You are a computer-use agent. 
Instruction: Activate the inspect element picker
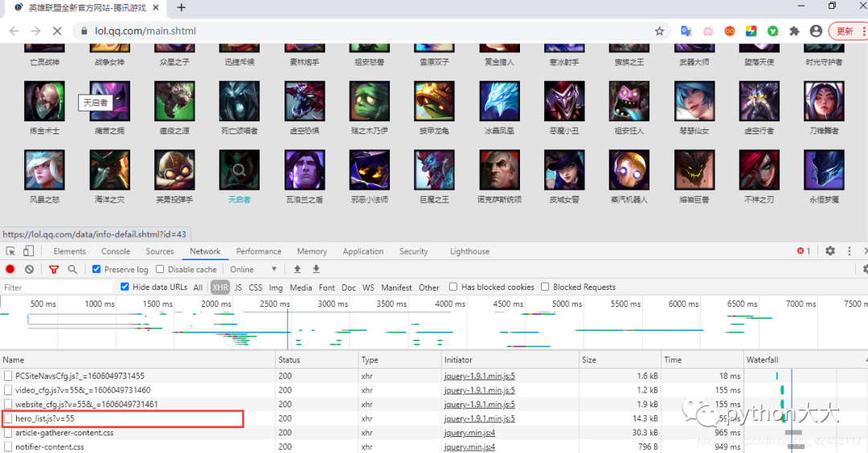[x=10, y=251]
